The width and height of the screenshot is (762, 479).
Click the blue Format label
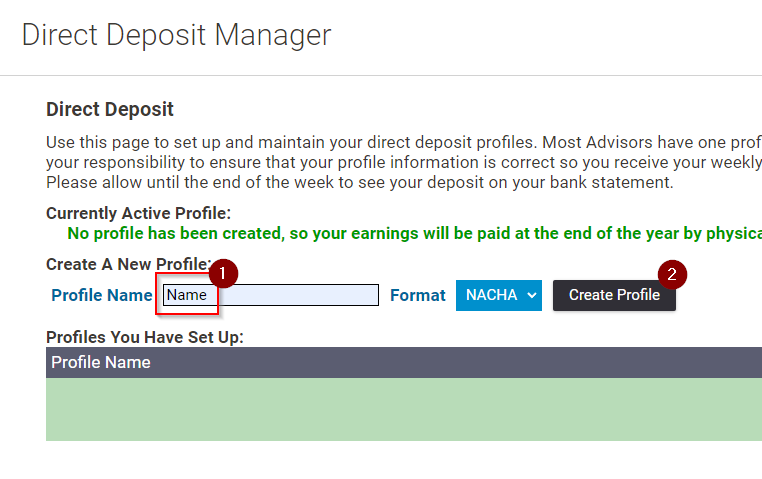tap(418, 295)
